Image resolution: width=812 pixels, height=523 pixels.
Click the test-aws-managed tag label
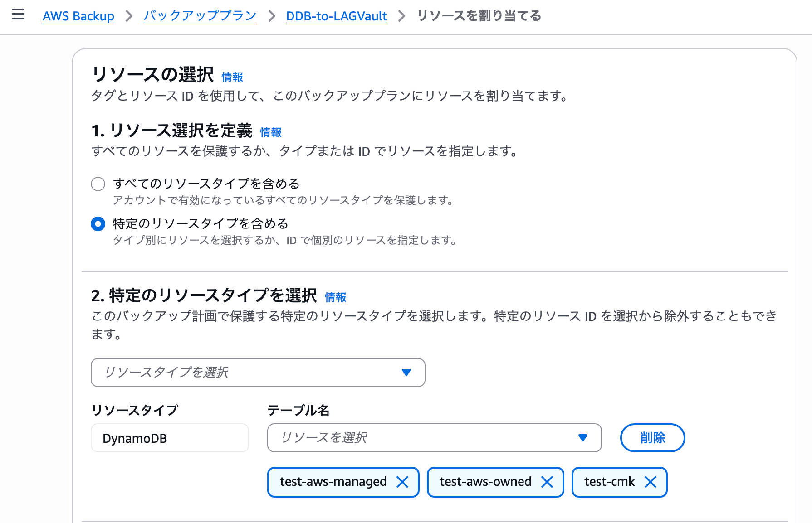pos(333,482)
